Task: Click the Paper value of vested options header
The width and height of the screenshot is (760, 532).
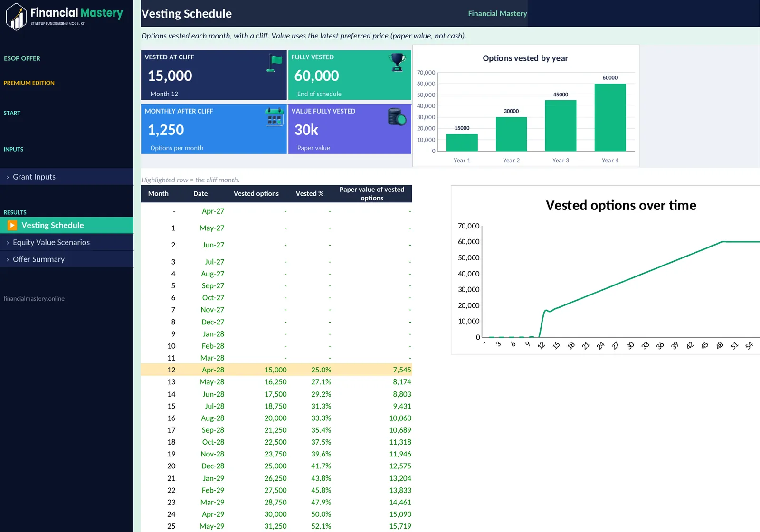Action: click(x=372, y=194)
